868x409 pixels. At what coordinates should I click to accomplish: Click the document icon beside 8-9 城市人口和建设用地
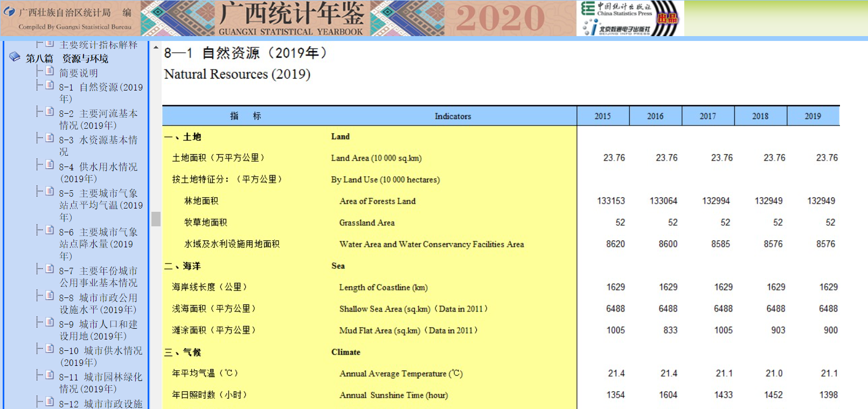(50, 322)
